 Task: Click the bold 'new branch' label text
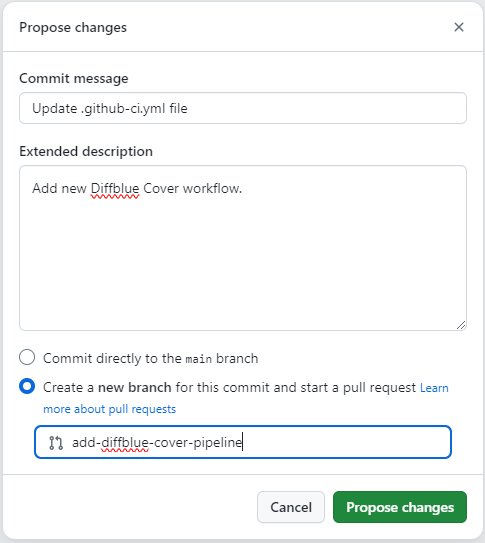[x=135, y=387]
